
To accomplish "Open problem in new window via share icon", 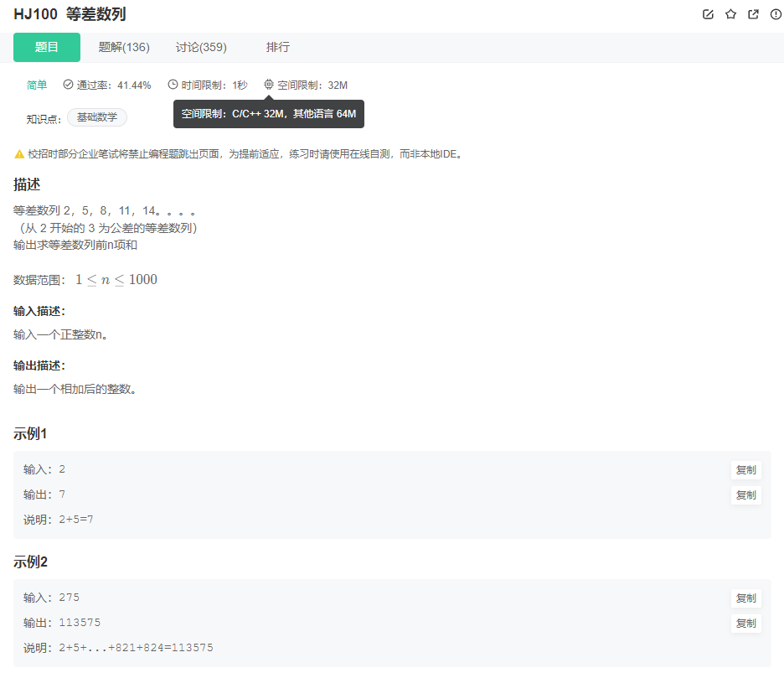I will pos(753,14).
